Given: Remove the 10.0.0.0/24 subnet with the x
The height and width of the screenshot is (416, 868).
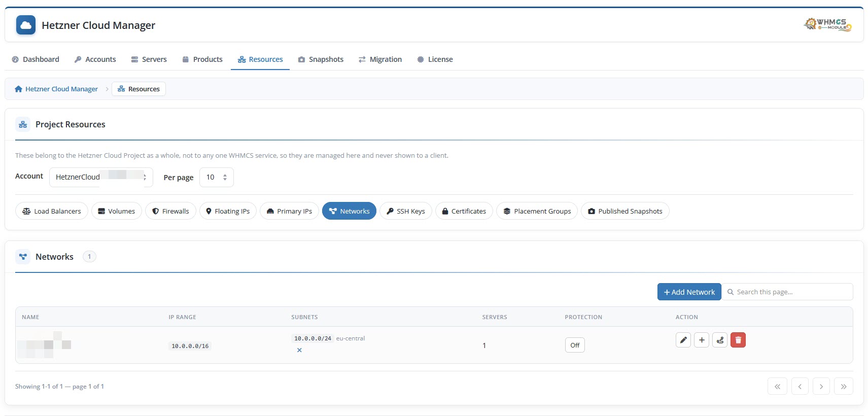Looking at the screenshot, I should pyautogui.click(x=299, y=350).
